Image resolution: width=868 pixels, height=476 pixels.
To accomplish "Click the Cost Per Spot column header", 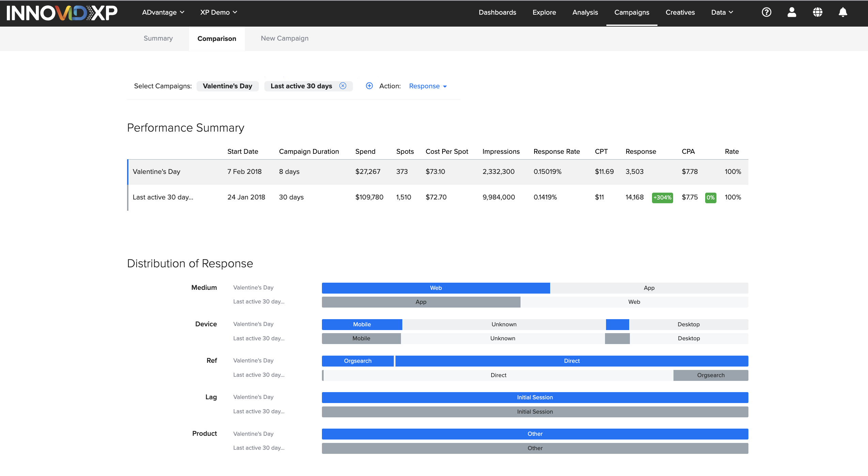I will [447, 151].
